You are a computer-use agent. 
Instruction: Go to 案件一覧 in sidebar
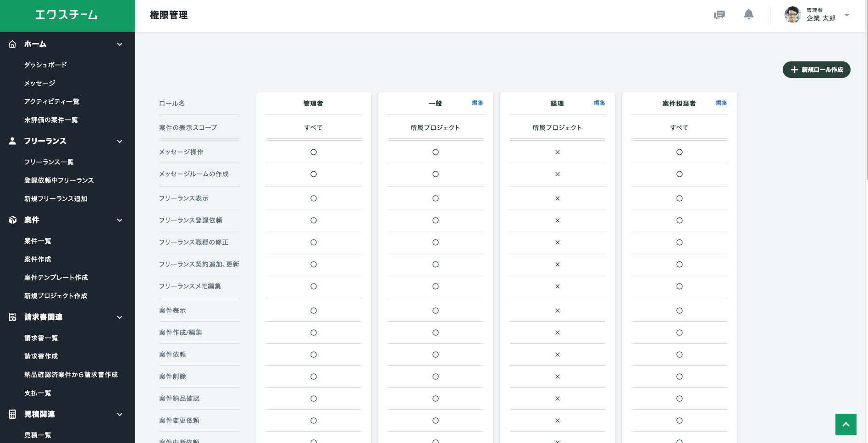(38, 241)
